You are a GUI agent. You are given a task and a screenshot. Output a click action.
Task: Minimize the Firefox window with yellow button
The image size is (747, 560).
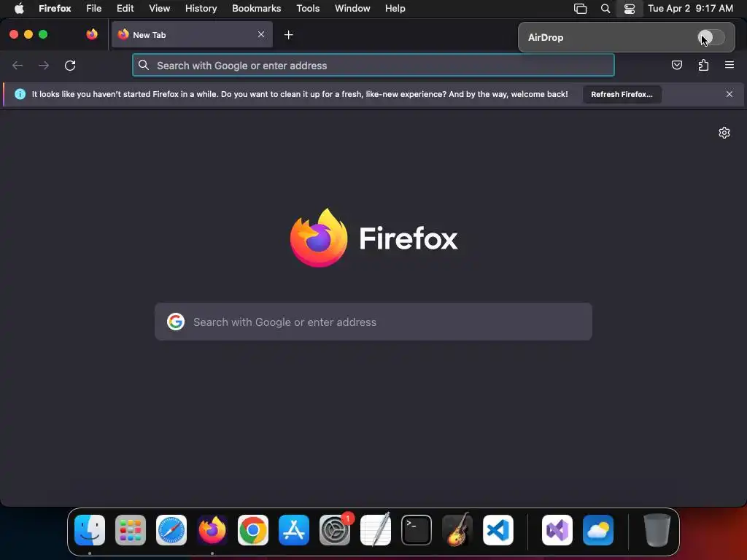point(28,34)
